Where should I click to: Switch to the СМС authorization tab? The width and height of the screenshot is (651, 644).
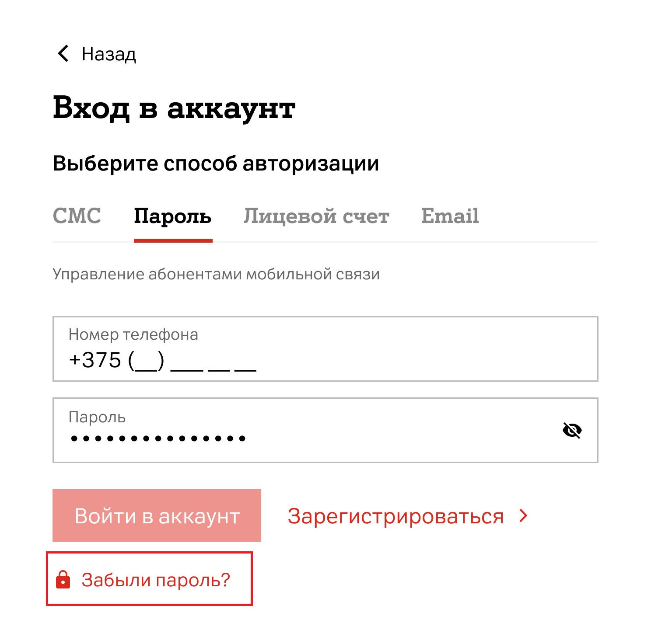coord(77,216)
